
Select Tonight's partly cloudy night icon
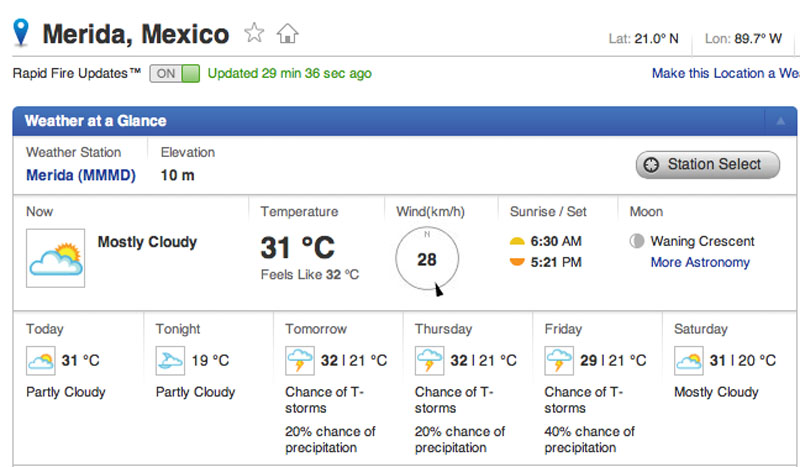(x=170, y=360)
